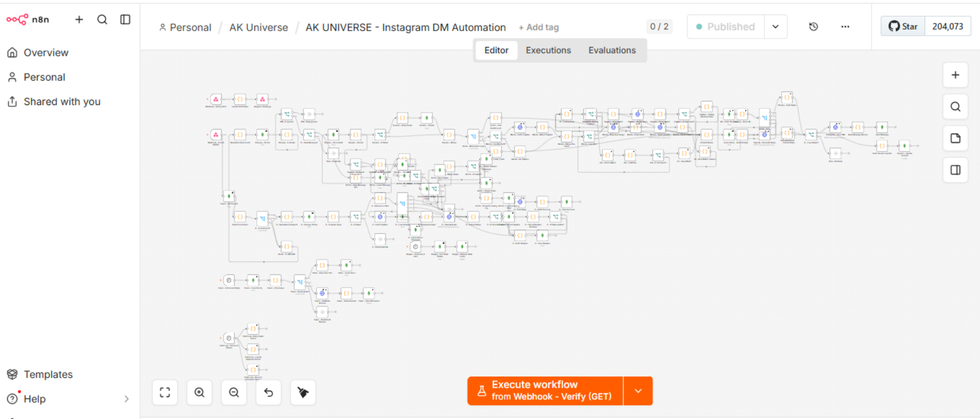
Task: Open the three-dot more options menu
Action: (845, 27)
